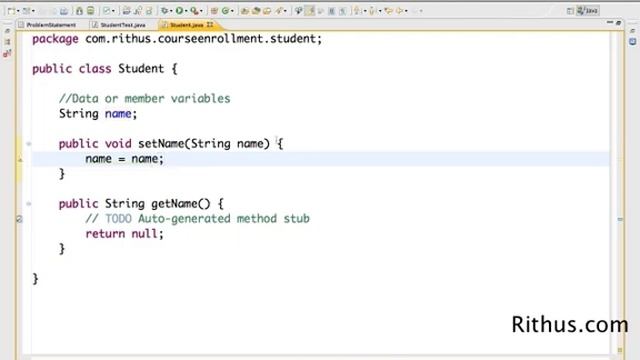
Task: Click the '//Data or member variables' comment
Action: tap(144, 98)
